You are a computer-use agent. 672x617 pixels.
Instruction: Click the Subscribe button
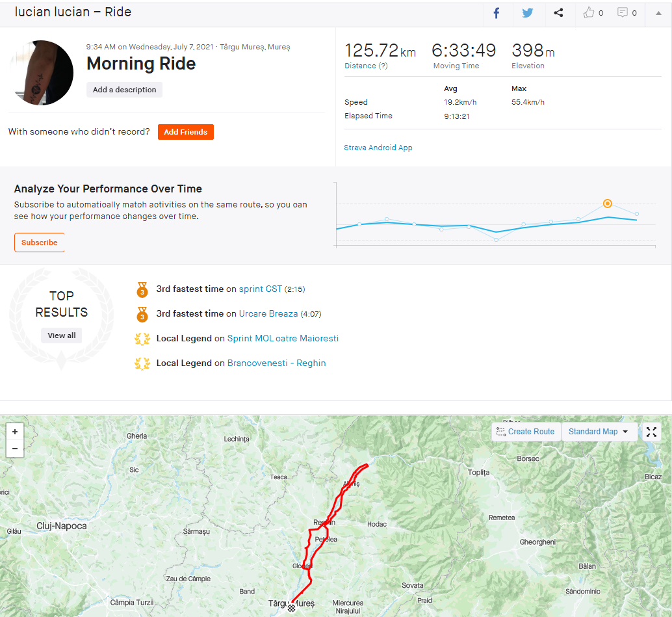pos(39,243)
